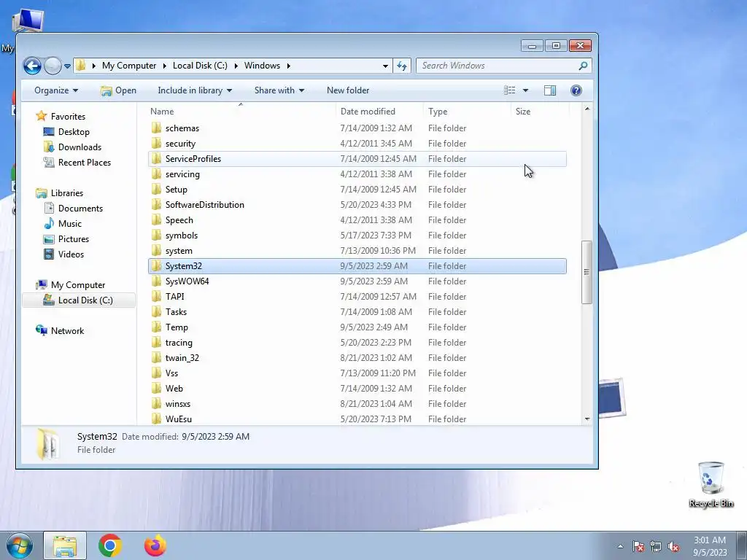Click the scrollbar up arrow
Screen dimensions: 747x560
(587, 109)
